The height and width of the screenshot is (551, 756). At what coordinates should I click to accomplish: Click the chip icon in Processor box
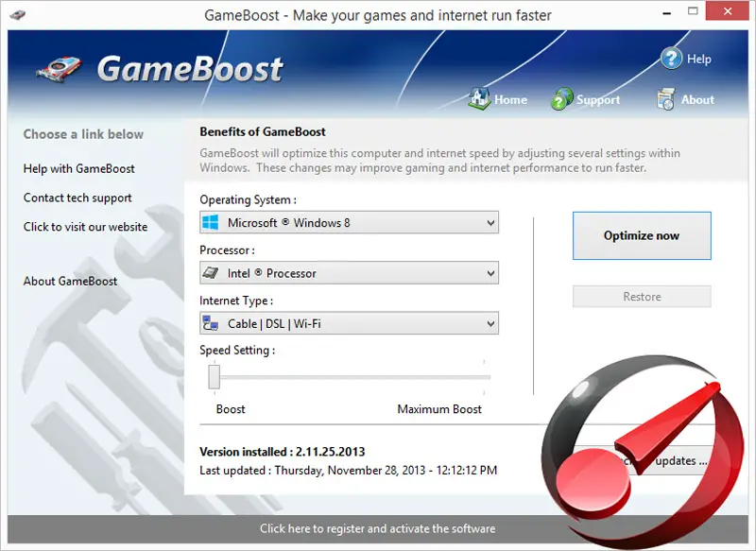click(x=211, y=273)
